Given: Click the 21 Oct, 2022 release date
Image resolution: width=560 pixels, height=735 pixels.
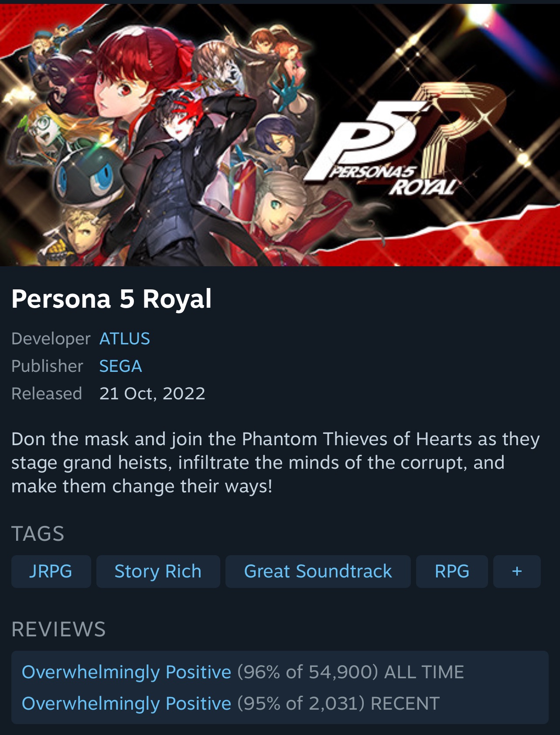Looking at the screenshot, I should tap(152, 394).
